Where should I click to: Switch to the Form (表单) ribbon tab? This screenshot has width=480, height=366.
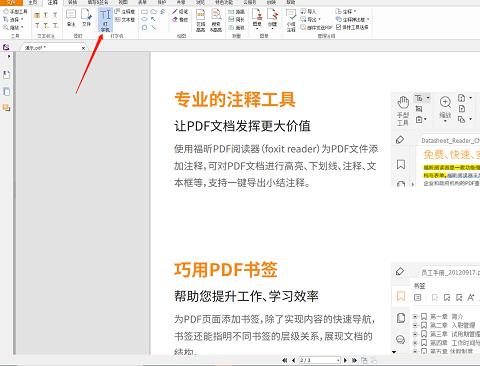click(x=142, y=2)
